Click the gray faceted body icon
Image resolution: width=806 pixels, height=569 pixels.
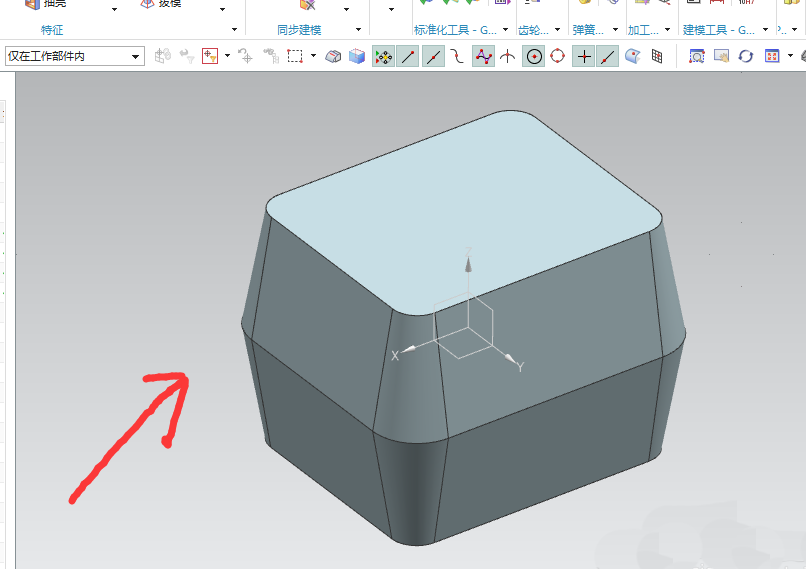pos(333,56)
